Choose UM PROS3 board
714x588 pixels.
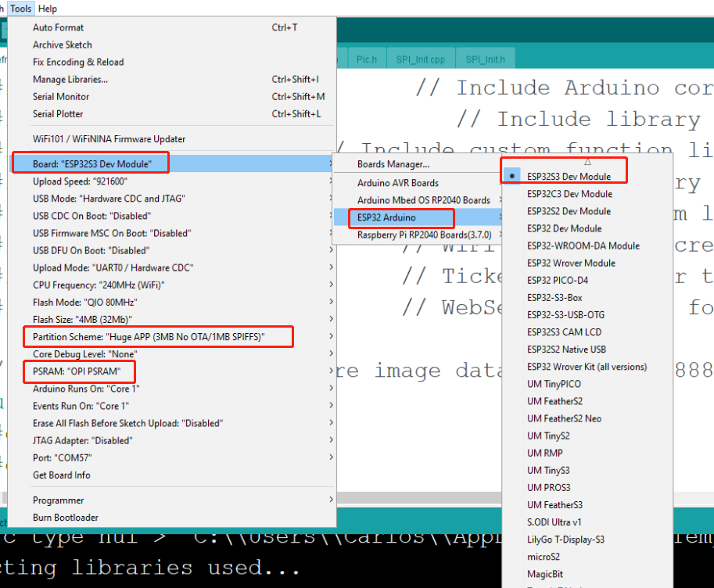(x=587, y=488)
